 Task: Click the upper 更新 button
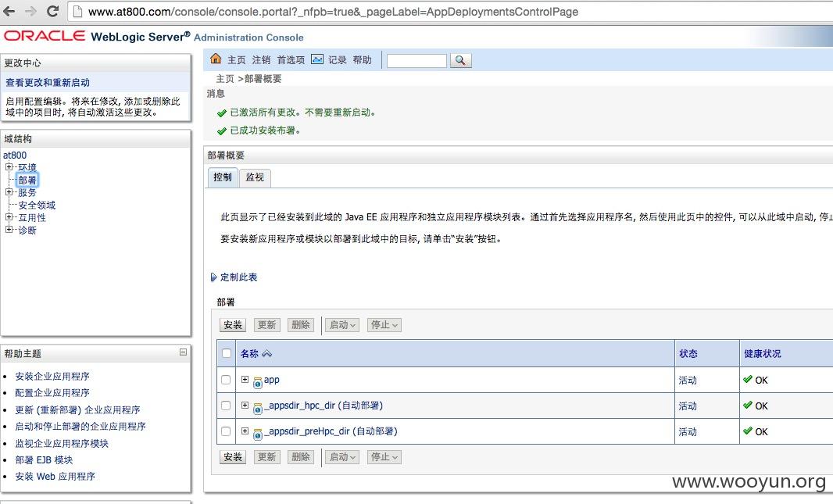pyautogui.click(x=266, y=325)
